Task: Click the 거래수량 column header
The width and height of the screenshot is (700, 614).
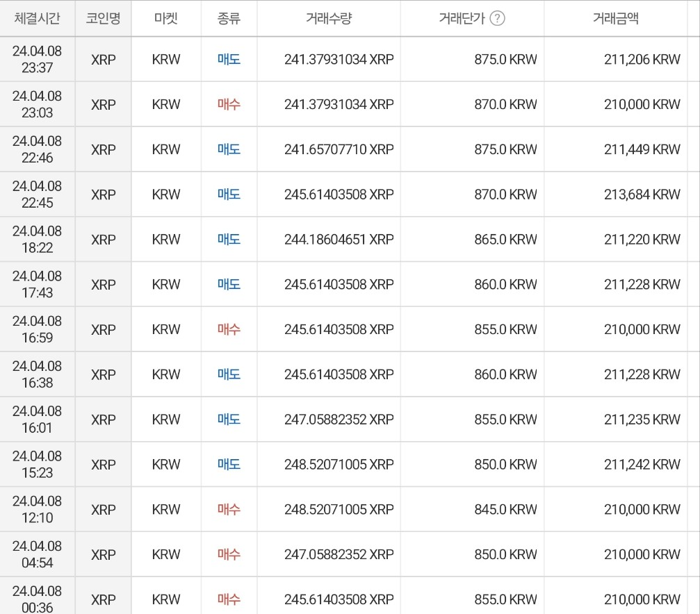Action: (329, 18)
